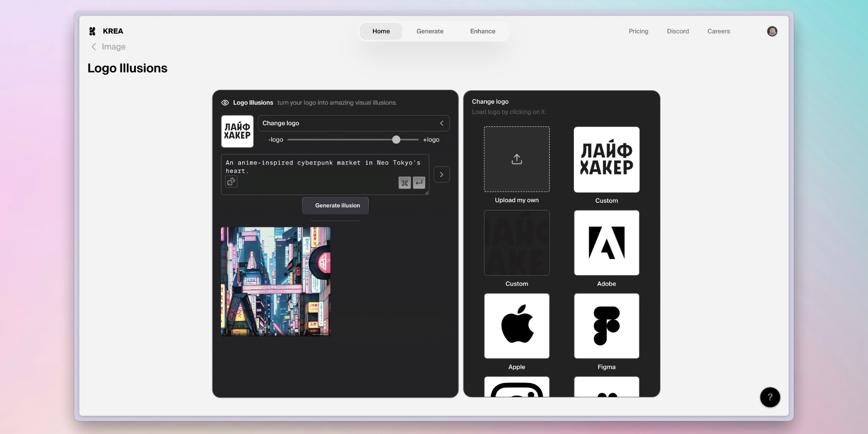The width and height of the screenshot is (868, 434).
Task: Open the Careers link
Action: tap(719, 31)
